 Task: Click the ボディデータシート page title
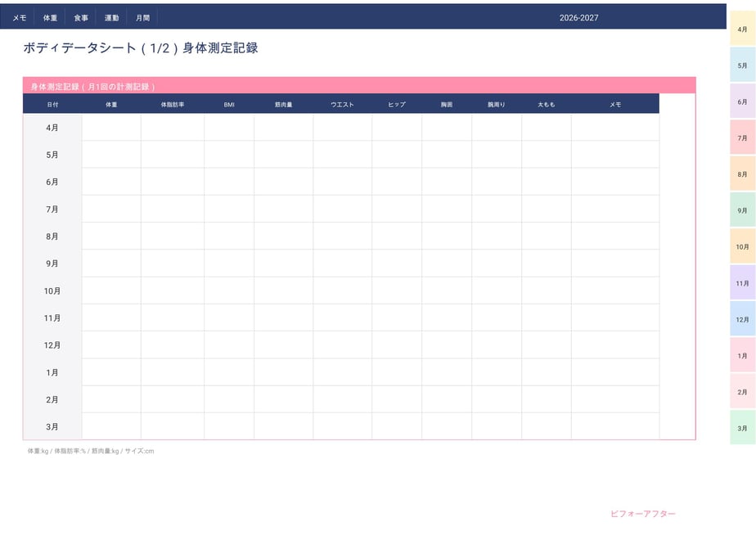pos(141,47)
